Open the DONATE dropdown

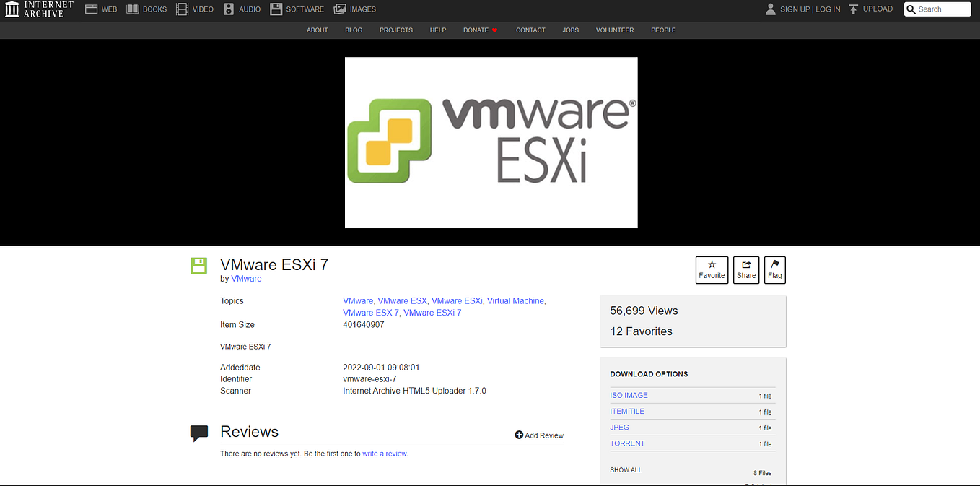479,30
